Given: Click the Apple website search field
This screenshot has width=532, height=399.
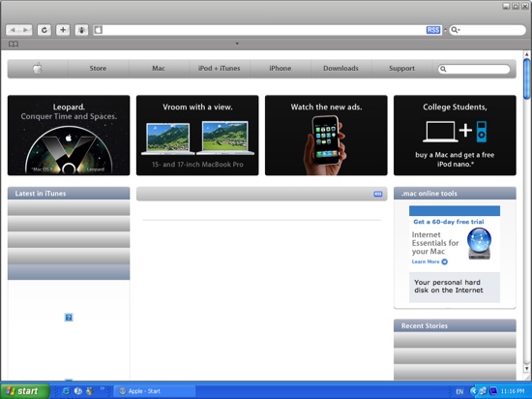Looking at the screenshot, I should click(474, 69).
